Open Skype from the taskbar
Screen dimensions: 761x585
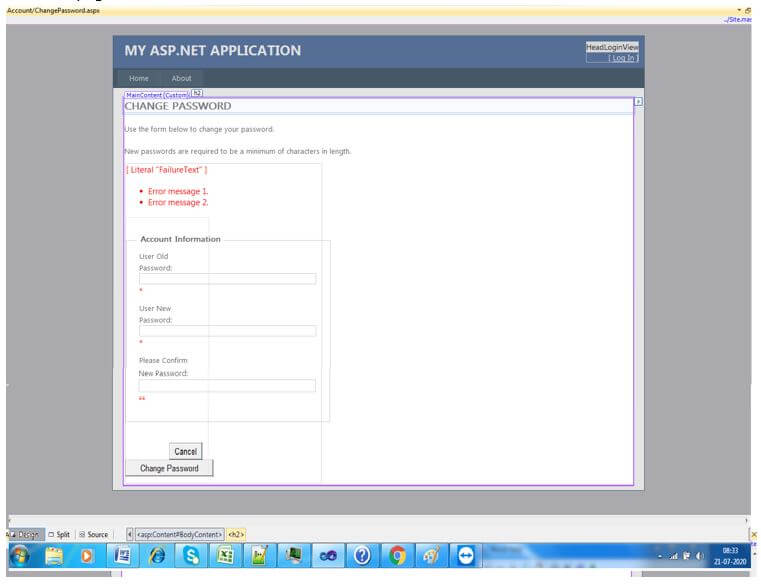(191, 555)
